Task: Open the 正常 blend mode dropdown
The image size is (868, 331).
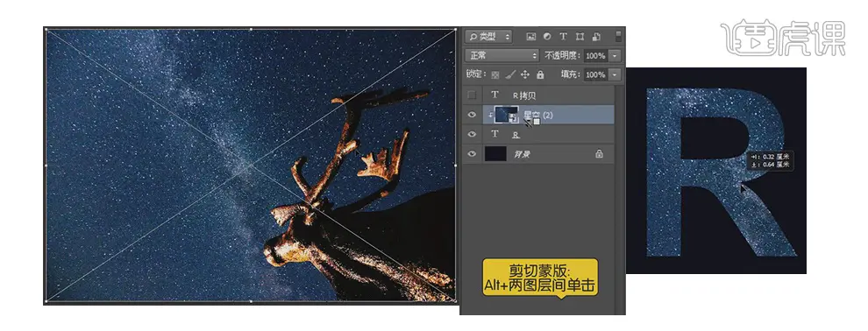Action: tap(502, 56)
